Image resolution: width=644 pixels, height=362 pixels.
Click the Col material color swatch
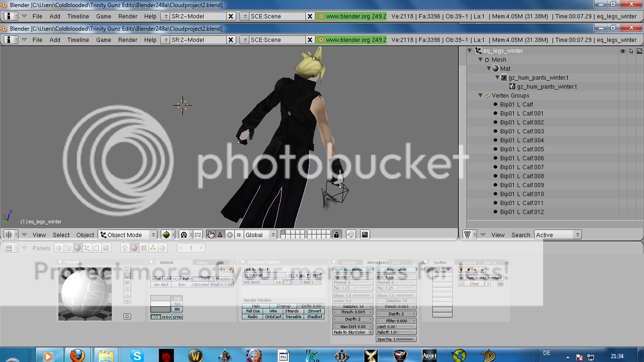[x=160, y=298]
